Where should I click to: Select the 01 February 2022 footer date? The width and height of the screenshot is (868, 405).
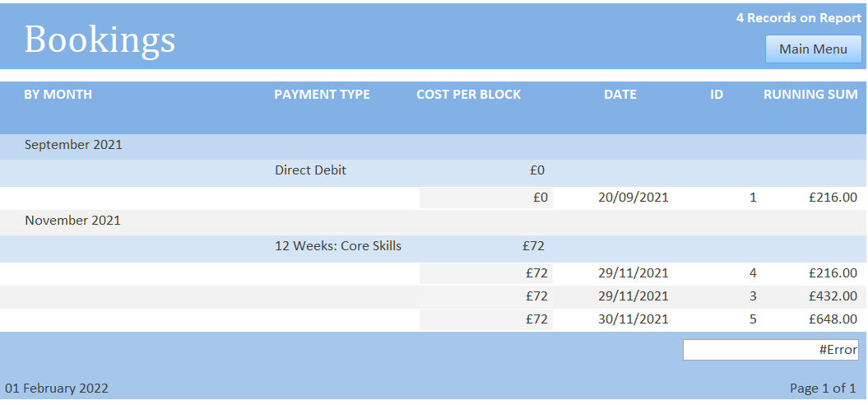click(x=57, y=389)
